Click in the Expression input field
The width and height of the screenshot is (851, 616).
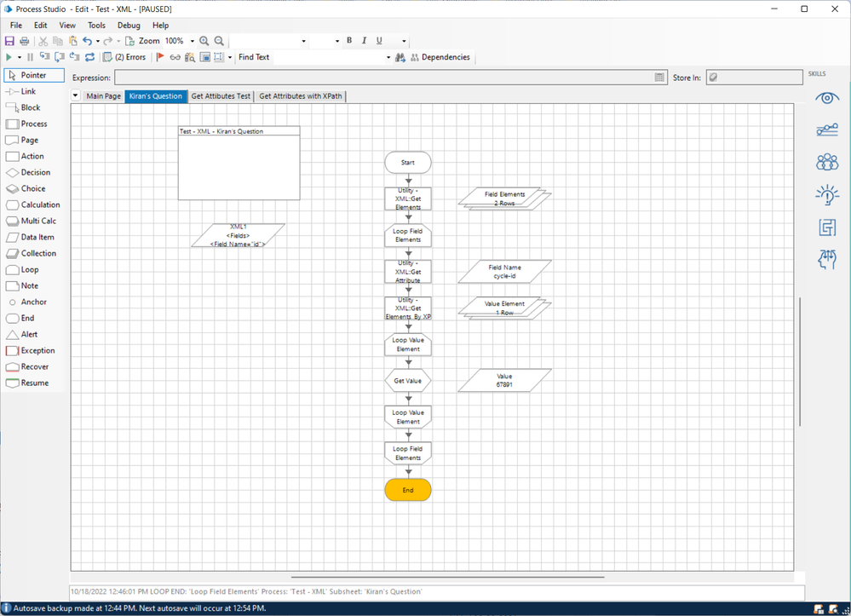pos(383,78)
